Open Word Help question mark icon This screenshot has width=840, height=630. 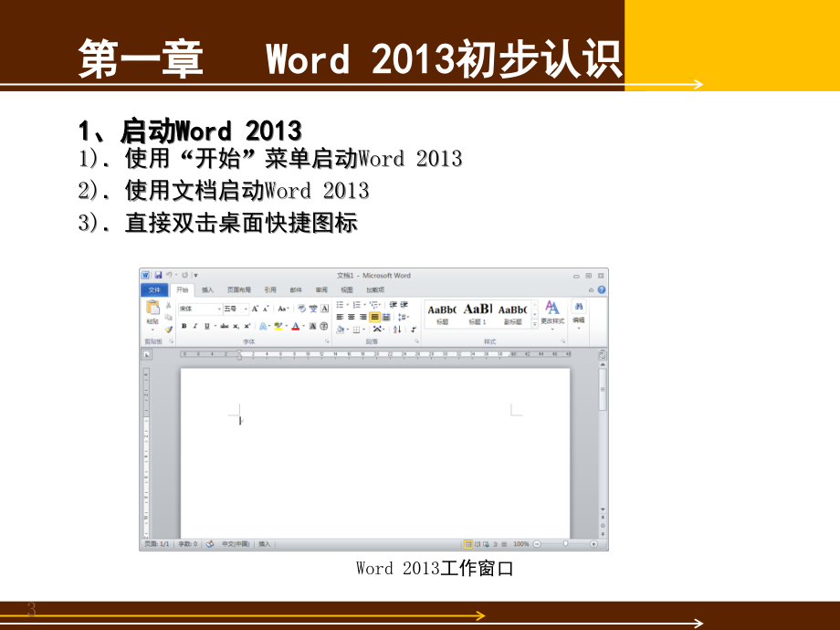click(x=602, y=289)
